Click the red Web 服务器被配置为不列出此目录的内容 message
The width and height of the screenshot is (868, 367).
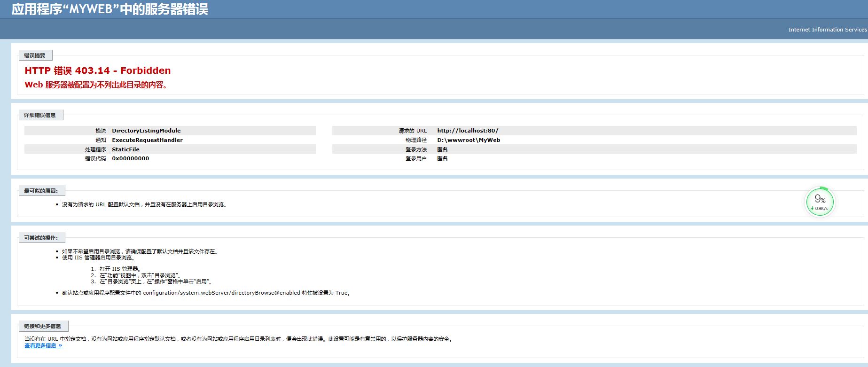click(x=96, y=85)
